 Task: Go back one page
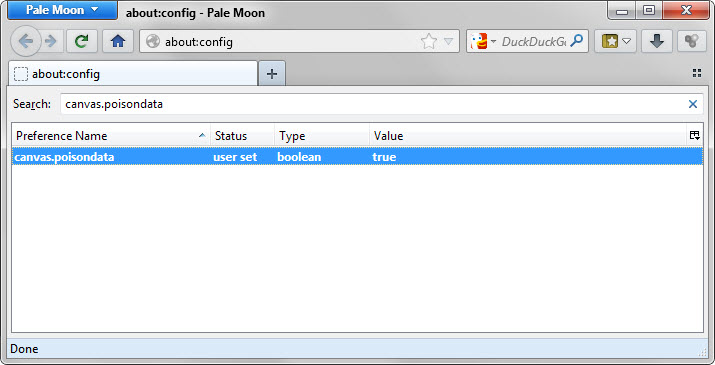pyautogui.click(x=26, y=42)
